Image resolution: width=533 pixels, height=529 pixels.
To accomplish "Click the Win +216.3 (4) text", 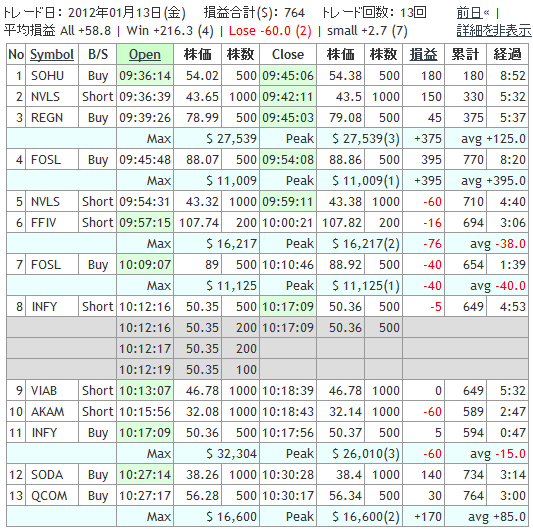I will pos(170,31).
